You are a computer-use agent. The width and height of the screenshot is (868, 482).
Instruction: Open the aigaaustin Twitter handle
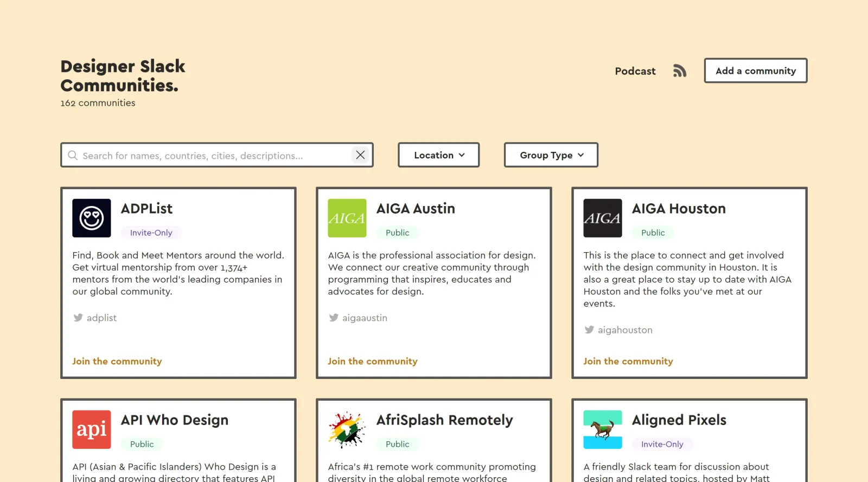tap(365, 318)
